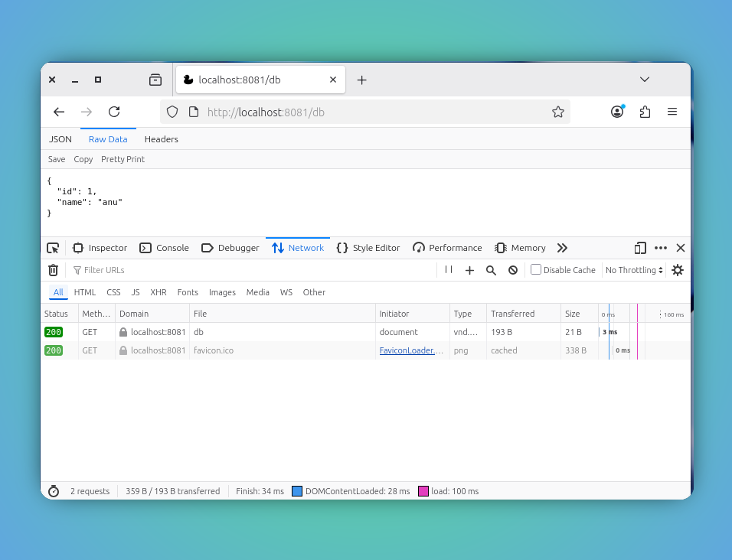Toggle responsive design mode icon
The image size is (732, 560).
[x=640, y=248]
